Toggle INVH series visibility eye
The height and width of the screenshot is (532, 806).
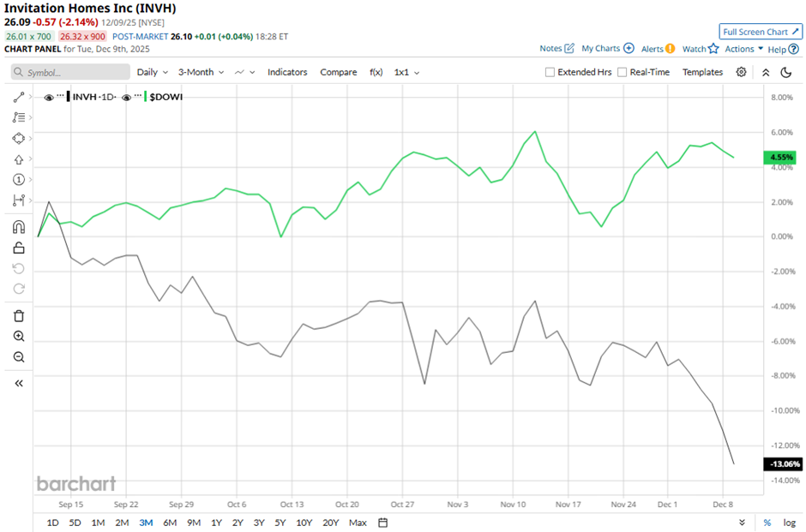(x=49, y=97)
